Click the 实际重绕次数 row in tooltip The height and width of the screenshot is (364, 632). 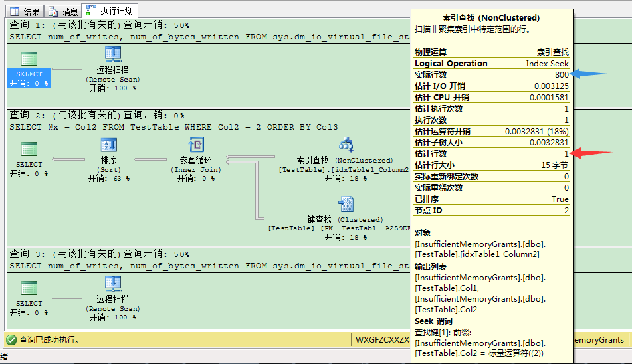pos(492,187)
